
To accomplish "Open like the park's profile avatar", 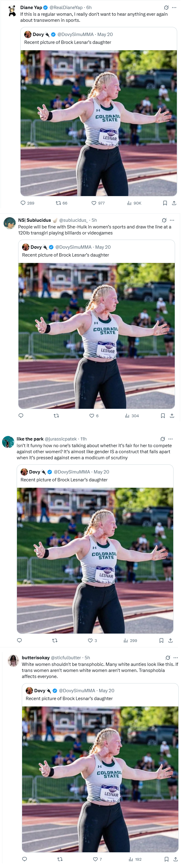I will (x=8, y=442).
